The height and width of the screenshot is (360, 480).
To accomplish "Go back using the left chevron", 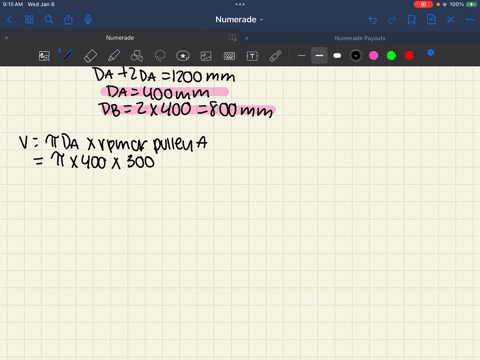I will pyautogui.click(x=9, y=20).
